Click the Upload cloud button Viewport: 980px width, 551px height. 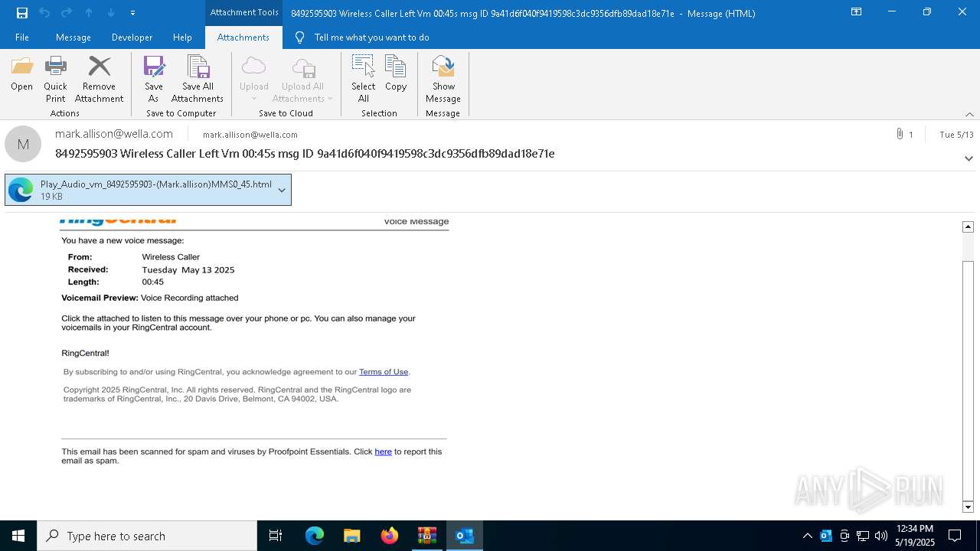click(254, 79)
